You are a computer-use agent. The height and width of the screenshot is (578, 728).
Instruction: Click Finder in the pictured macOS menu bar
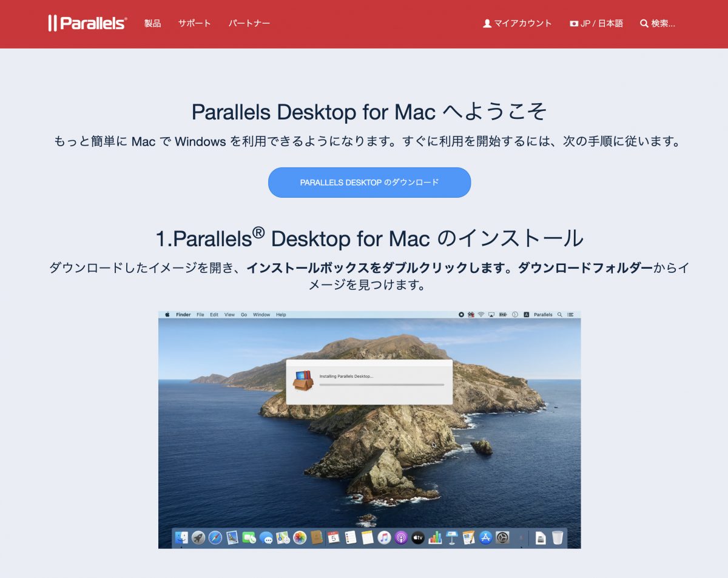183,315
